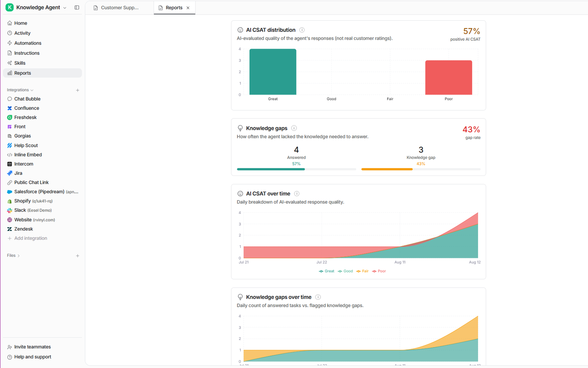
Task: Click the Add integration button
Action: pos(27,238)
